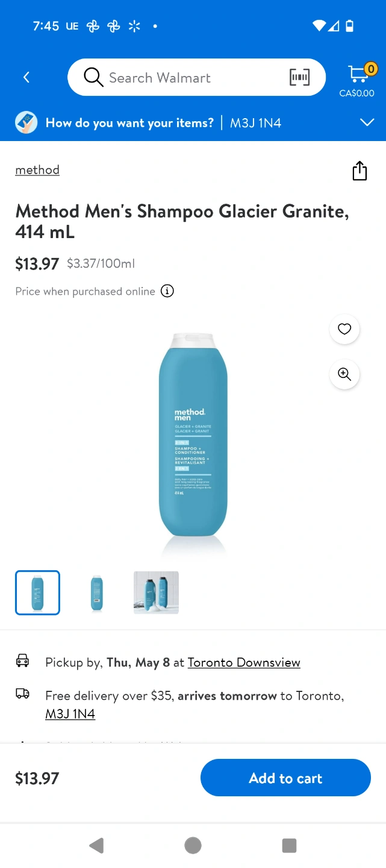This screenshot has height=868, width=386.
Task: Select the second bottle thumbnail
Action: pos(96,593)
